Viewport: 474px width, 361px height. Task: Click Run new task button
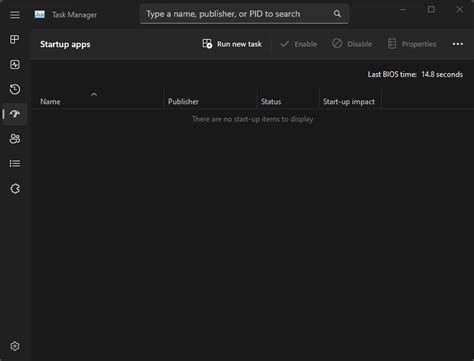(x=232, y=44)
